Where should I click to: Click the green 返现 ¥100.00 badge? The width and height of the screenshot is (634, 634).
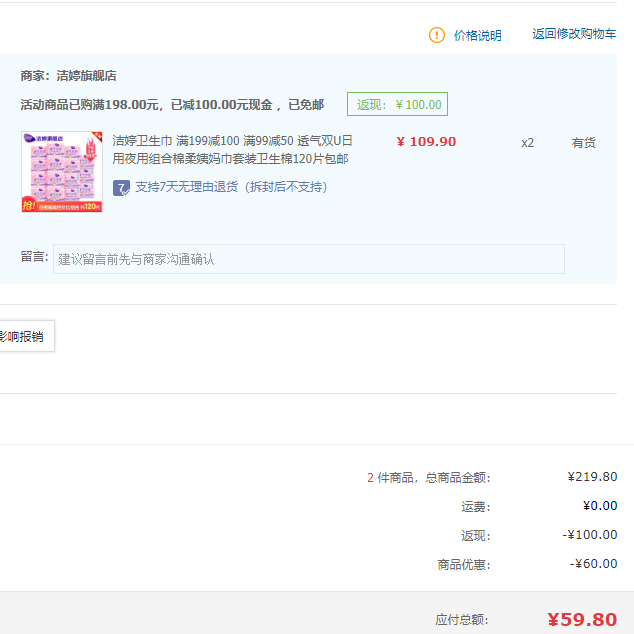point(397,104)
